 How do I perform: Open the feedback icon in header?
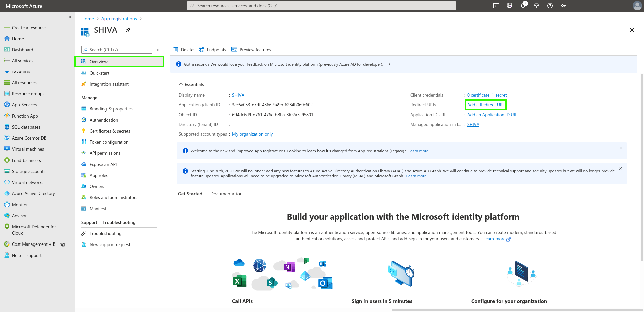(563, 6)
